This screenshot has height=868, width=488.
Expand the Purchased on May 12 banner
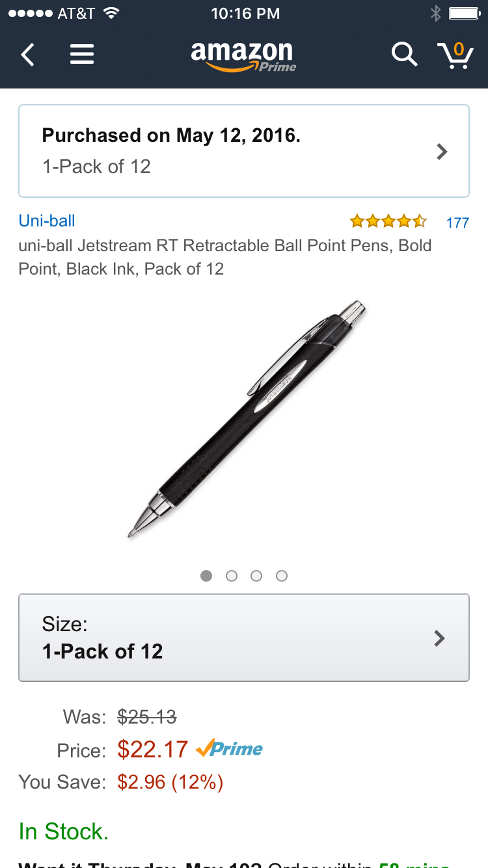point(244,151)
